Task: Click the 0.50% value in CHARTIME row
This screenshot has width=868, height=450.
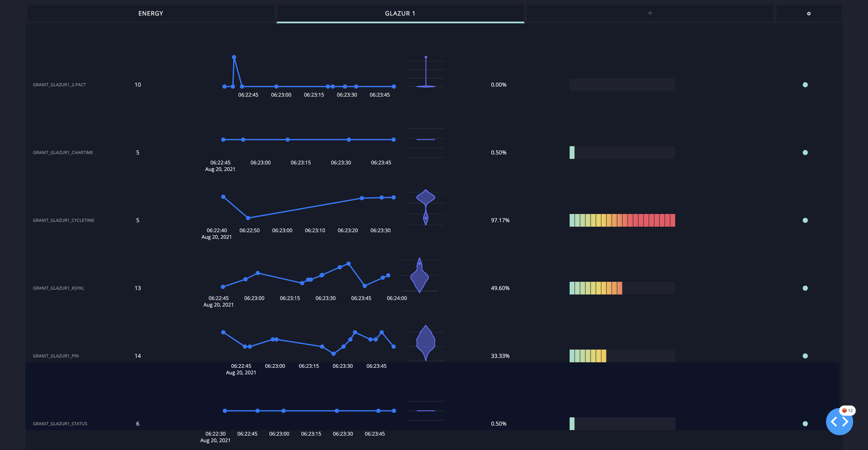Action: (x=498, y=153)
